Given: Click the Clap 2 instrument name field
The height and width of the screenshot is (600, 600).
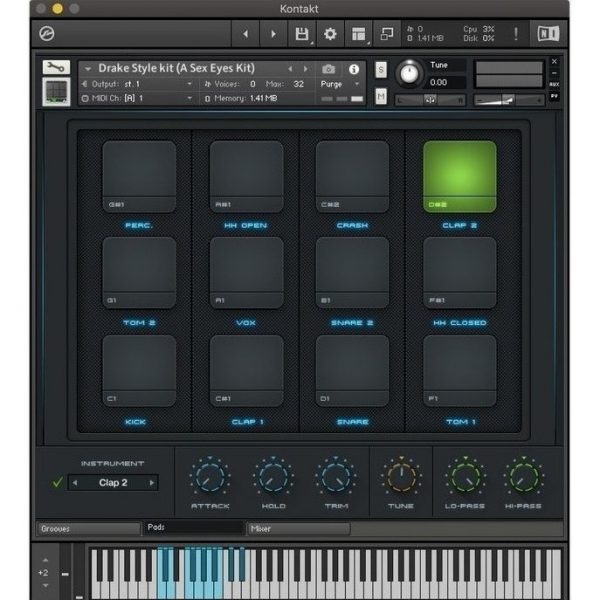Looking at the screenshot, I should 113,483.
